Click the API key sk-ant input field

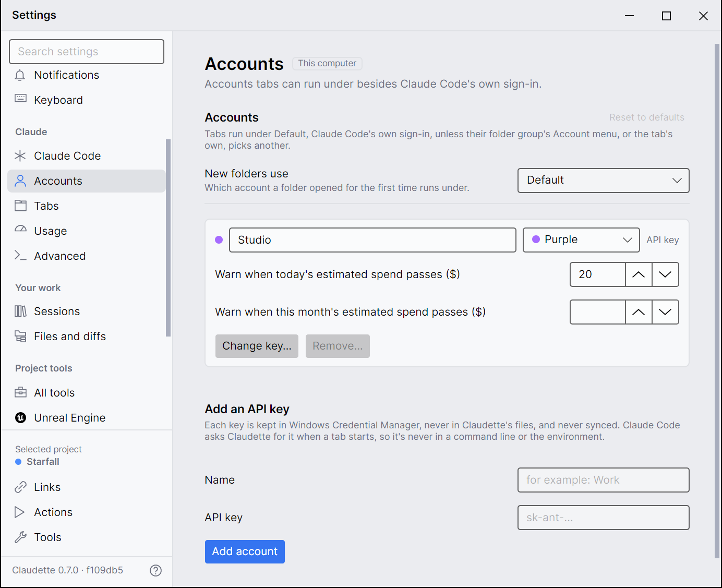[x=604, y=518]
